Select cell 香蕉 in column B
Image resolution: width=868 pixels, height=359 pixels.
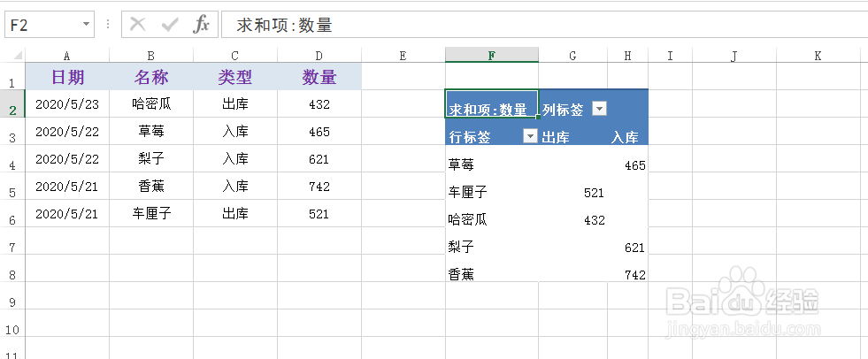click(x=151, y=187)
